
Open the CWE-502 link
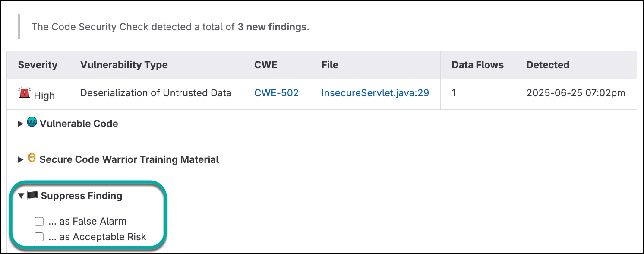(x=276, y=93)
